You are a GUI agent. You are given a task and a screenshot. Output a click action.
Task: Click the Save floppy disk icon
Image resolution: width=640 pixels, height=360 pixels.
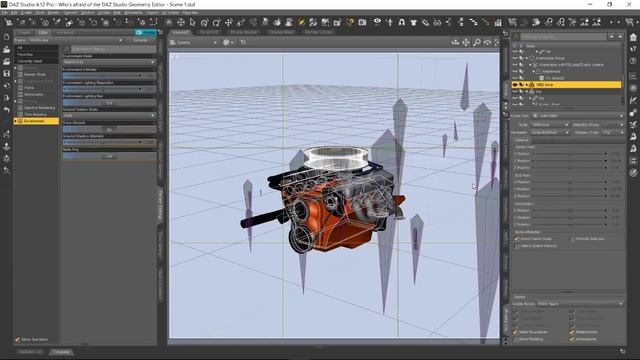tap(7, 73)
